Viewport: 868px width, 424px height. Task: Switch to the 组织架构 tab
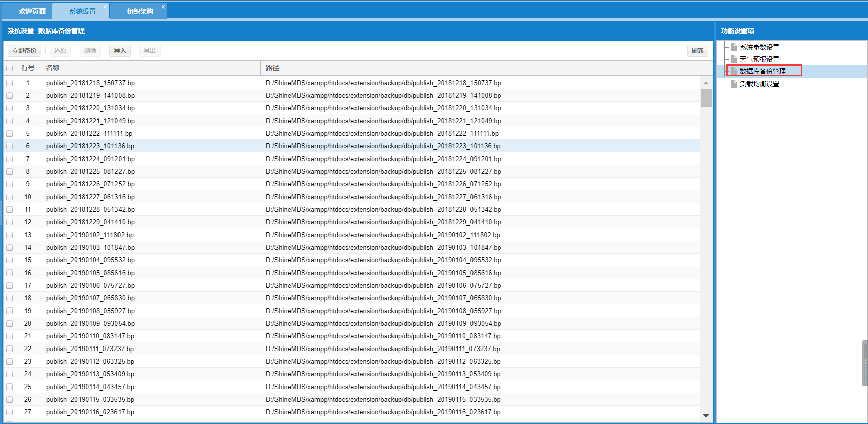coord(140,11)
